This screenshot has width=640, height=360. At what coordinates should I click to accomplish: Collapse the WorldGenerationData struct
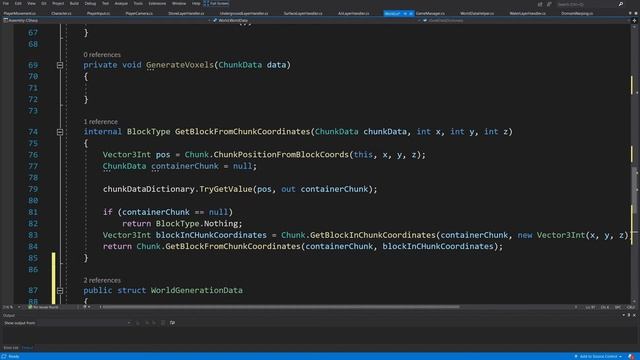coord(60,291)
